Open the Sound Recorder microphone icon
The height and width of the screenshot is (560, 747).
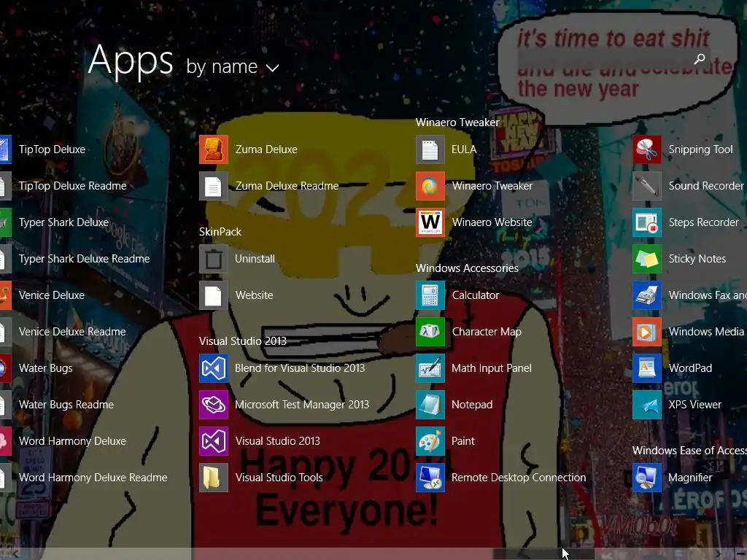click(647, 186)
